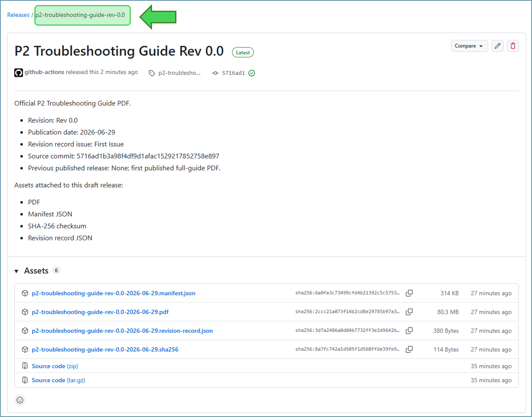Image resolution: width=532 pixels, height=417 pixels.
Task: Click the package icon beside the .sha256 asset
Action: pos(25,349)
